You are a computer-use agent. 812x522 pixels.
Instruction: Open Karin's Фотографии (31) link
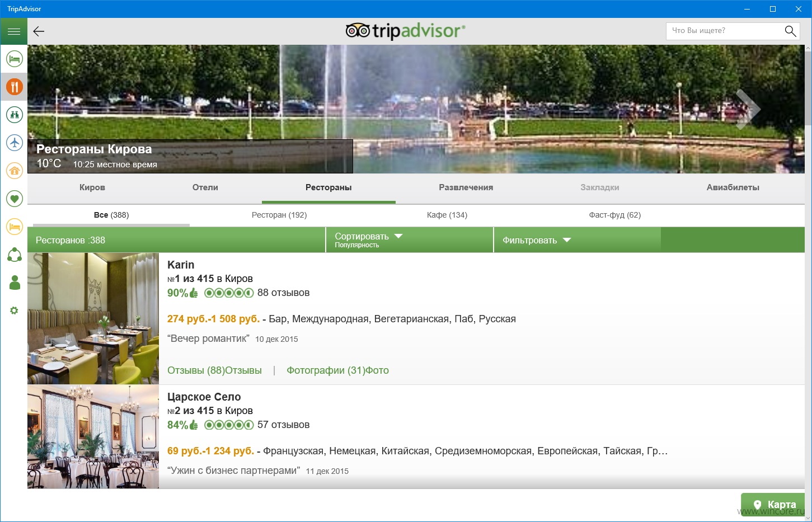337,370
